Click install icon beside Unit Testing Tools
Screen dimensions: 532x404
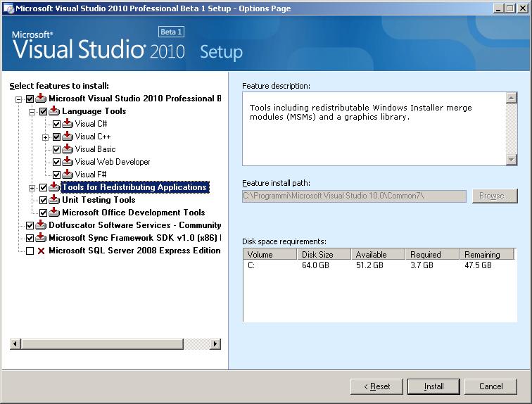54,199
